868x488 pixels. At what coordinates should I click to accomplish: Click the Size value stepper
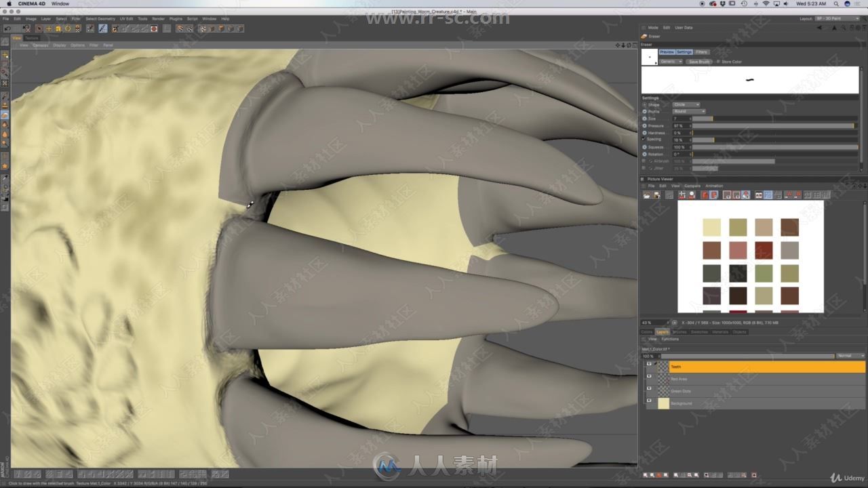690,119
